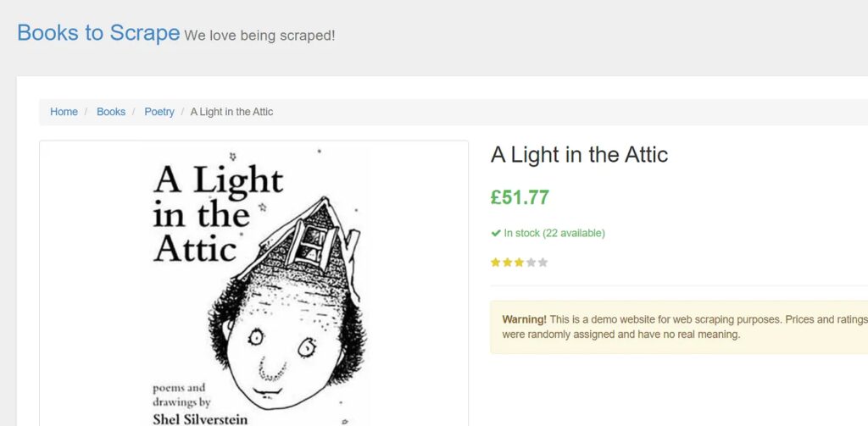The width and height of the screenshot is (868, 426).
Task: Click the green in-stock checkmark icon
Action: (x=496, y=233)
